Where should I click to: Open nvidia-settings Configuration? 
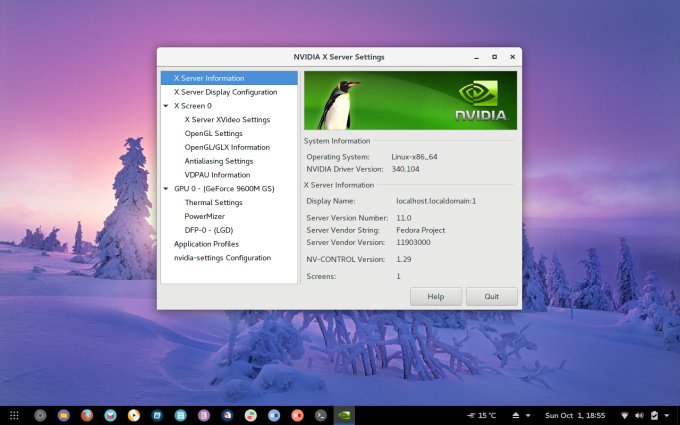tap(229, 258)
